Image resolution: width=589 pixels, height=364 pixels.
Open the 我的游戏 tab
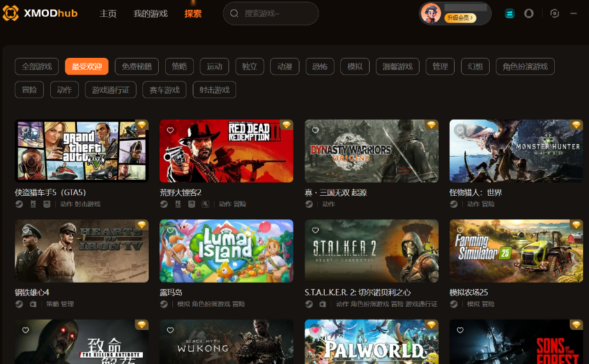(x=151, y=13)
